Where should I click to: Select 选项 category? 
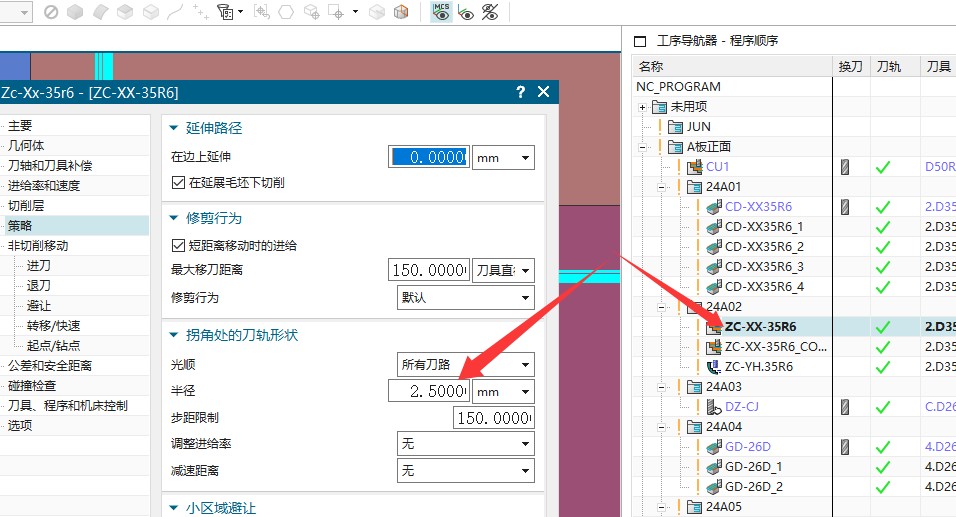20,426
